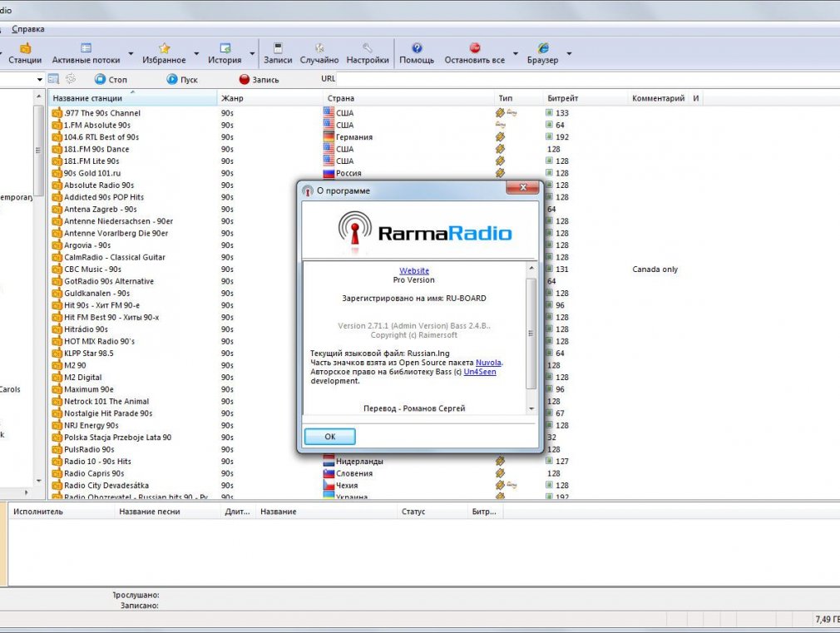Sort by the Название станции column
The width and height of the screenshot is (840, 633).
pos(133,98)
